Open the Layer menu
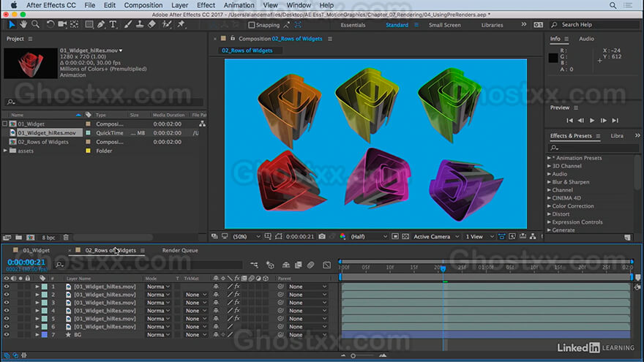 (179, 5)
